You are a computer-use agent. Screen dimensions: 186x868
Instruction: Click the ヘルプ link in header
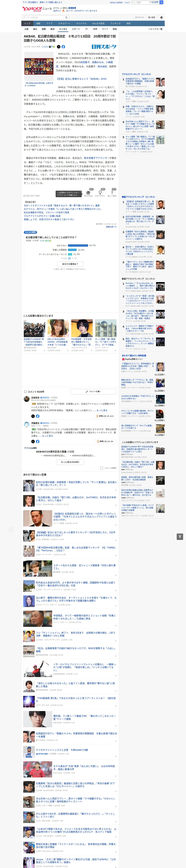pos(127,2)
